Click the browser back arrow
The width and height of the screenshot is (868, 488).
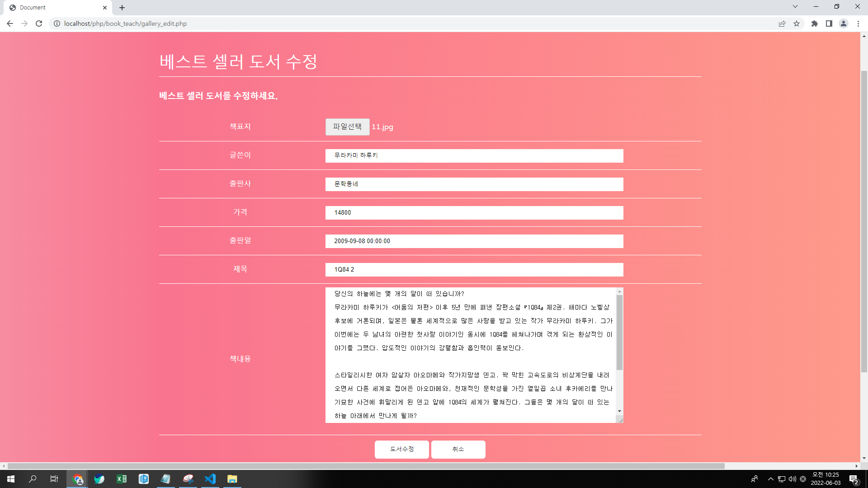[x=10, y=23]
